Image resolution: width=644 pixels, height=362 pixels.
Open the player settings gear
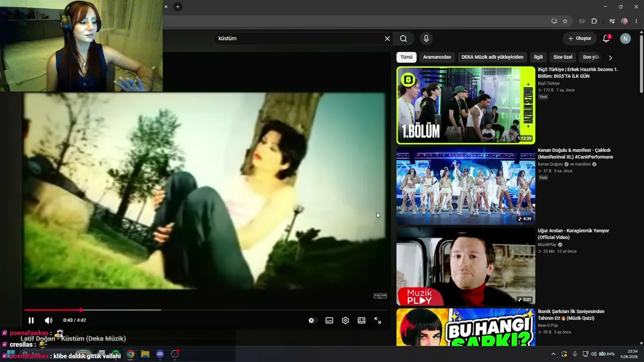click(345, 320)
